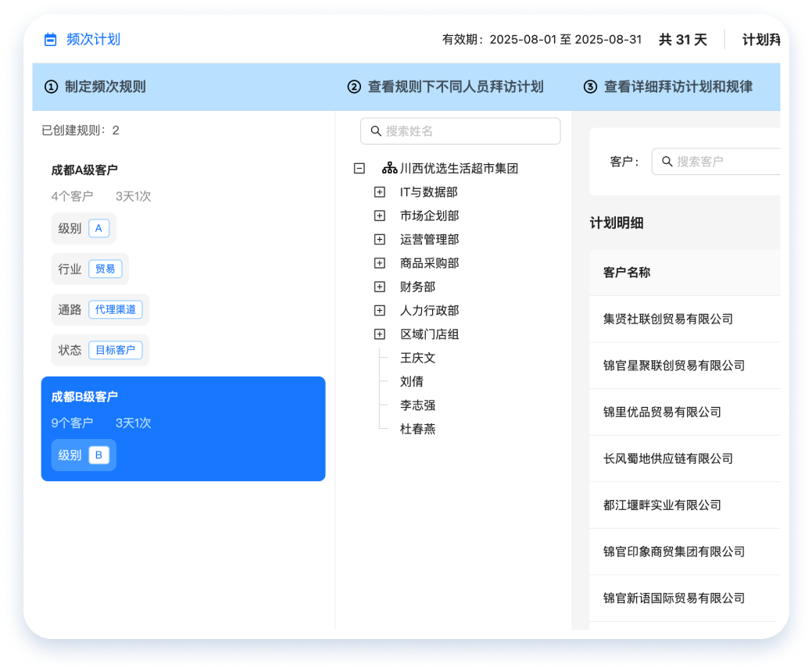The height and width of the screenshot is (671, 812).
Task: Expand the IT与数据部 department node
Action: click(x=380, y=192)
